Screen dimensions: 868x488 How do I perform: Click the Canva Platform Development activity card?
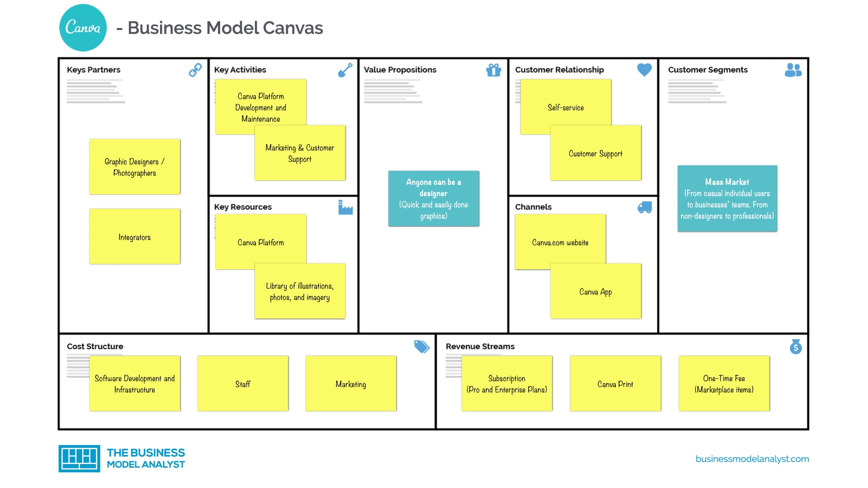[x=260, y=108]
